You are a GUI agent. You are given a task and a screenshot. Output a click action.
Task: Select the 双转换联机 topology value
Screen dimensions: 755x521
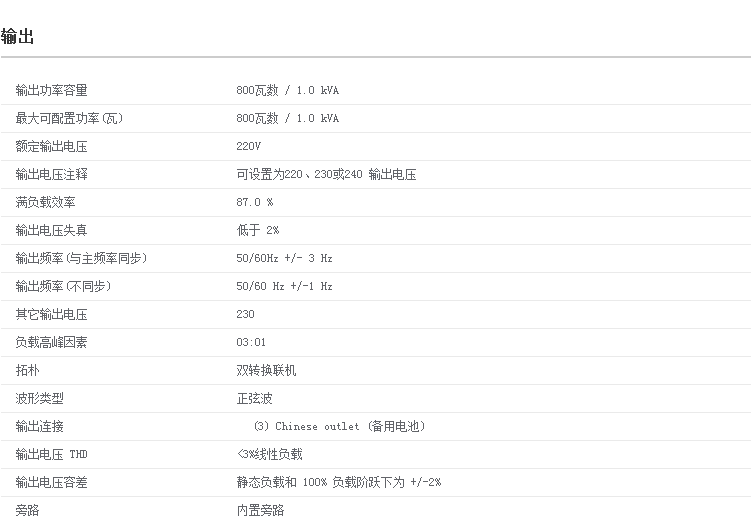click(266, 370)
